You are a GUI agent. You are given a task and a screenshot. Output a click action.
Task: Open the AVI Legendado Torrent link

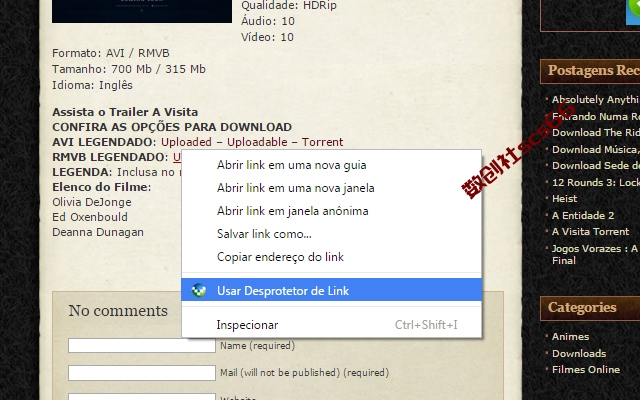pyautogui.click(x=322, y=142)
